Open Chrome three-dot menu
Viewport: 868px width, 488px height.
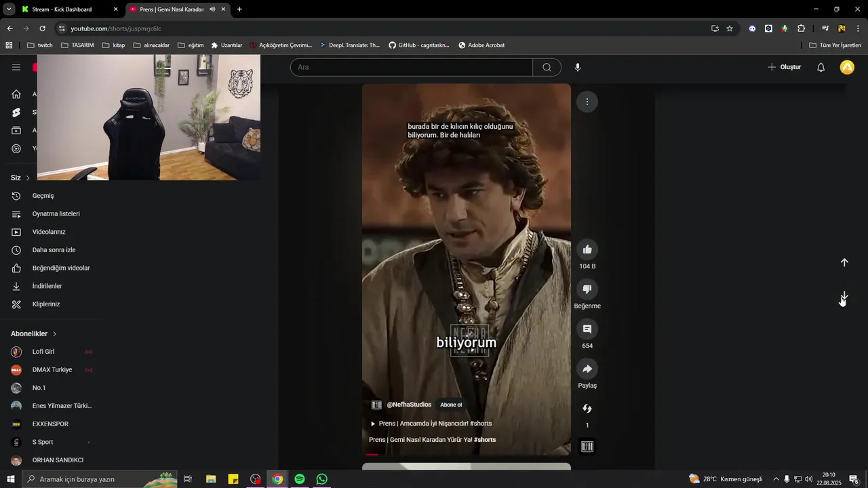pos(858,28)
